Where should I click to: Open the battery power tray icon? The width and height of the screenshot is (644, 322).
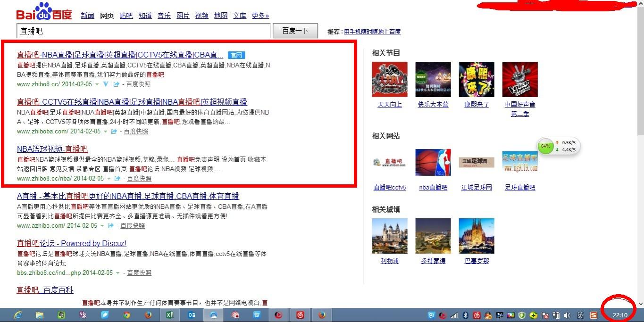[x=557, y=315]
